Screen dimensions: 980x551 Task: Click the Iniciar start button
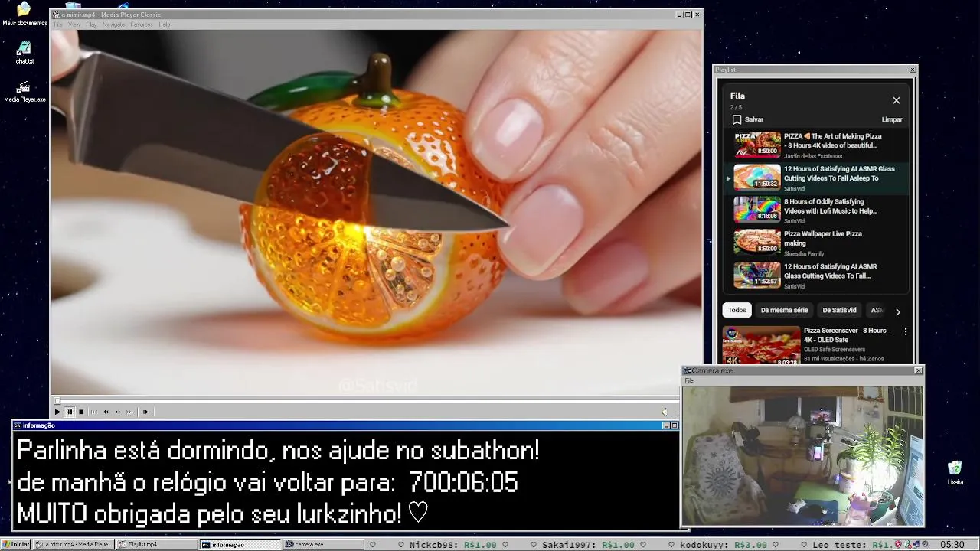pos(16,544)
